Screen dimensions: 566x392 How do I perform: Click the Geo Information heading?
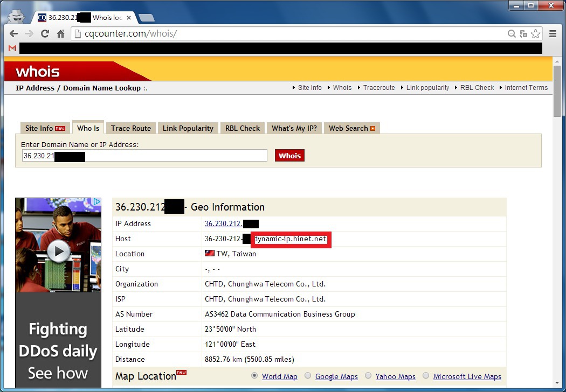(227, 207)
